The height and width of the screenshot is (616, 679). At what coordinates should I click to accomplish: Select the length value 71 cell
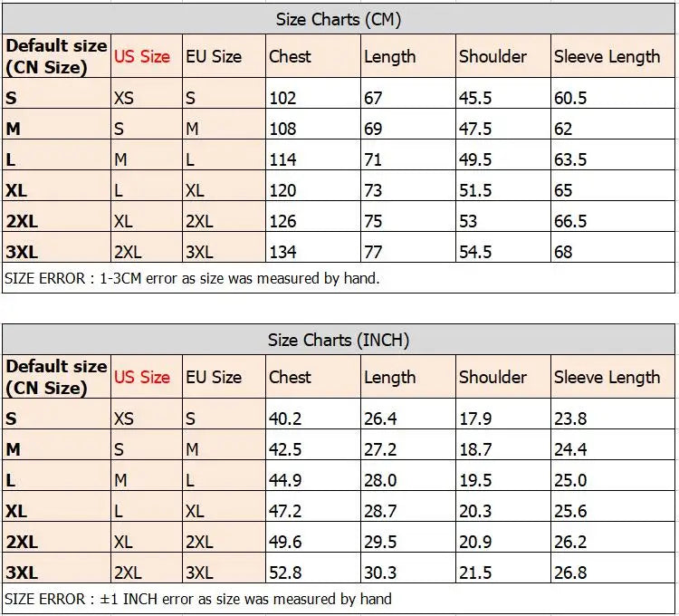(x=373, y=159)
